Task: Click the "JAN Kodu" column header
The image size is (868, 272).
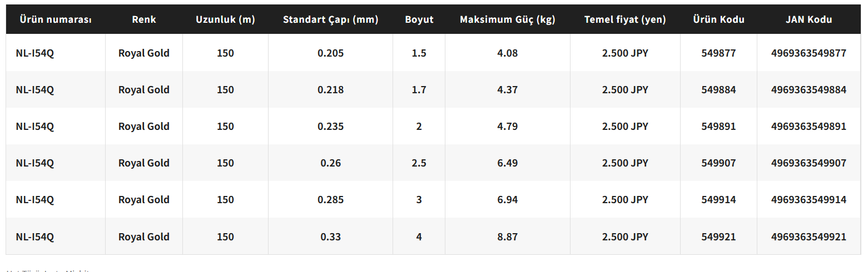Action: [x=809, y=19]
